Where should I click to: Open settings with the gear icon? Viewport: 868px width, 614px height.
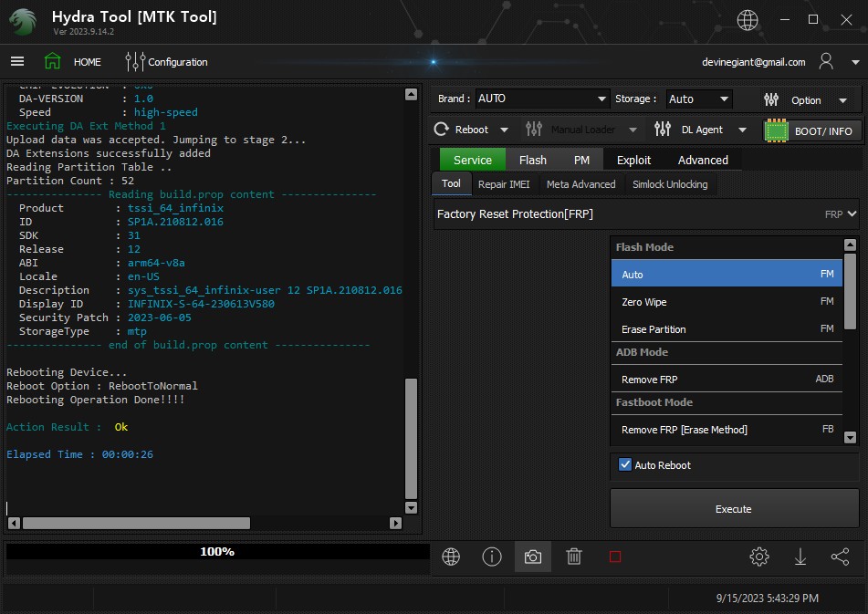pyautogui.click(x=759, y=557)
